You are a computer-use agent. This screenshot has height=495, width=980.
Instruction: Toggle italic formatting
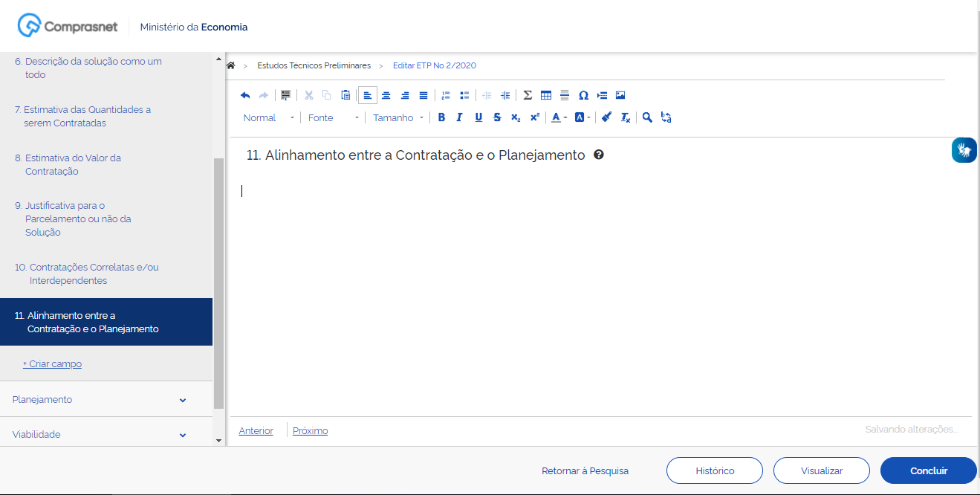coord(459,117)
